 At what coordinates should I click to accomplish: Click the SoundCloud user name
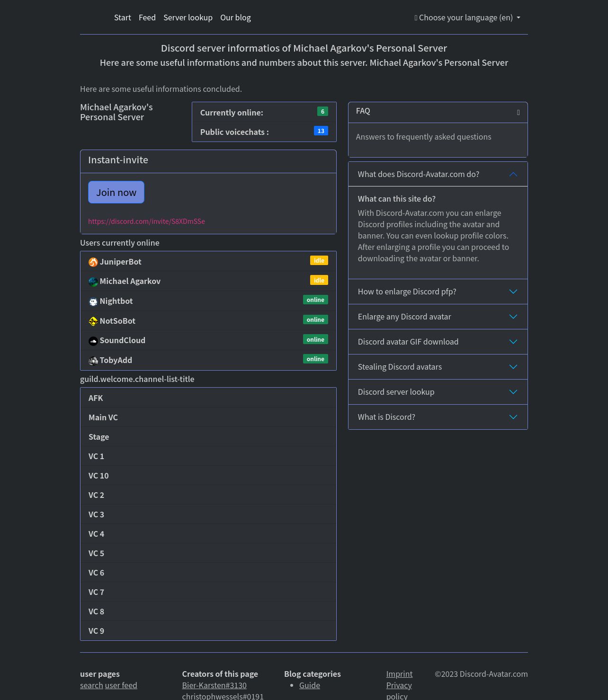tap(123, 340)
